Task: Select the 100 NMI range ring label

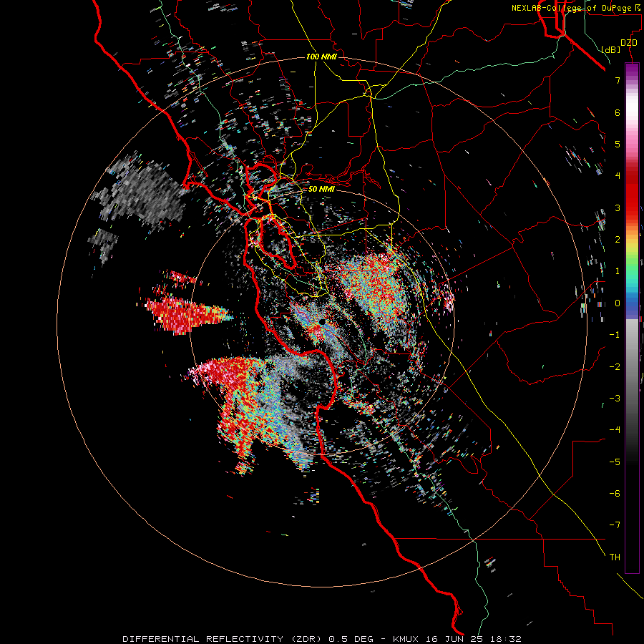Action: pyautogui.click(x=321, y=57)
